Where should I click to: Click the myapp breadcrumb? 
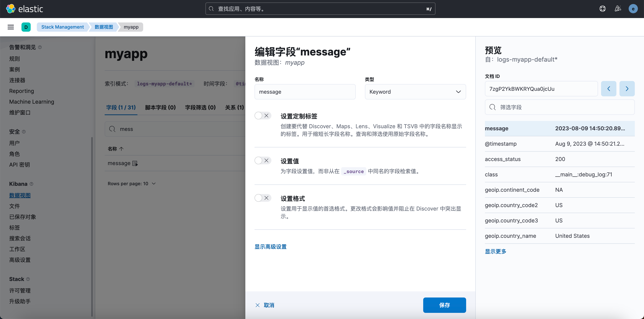click(131, 27)
